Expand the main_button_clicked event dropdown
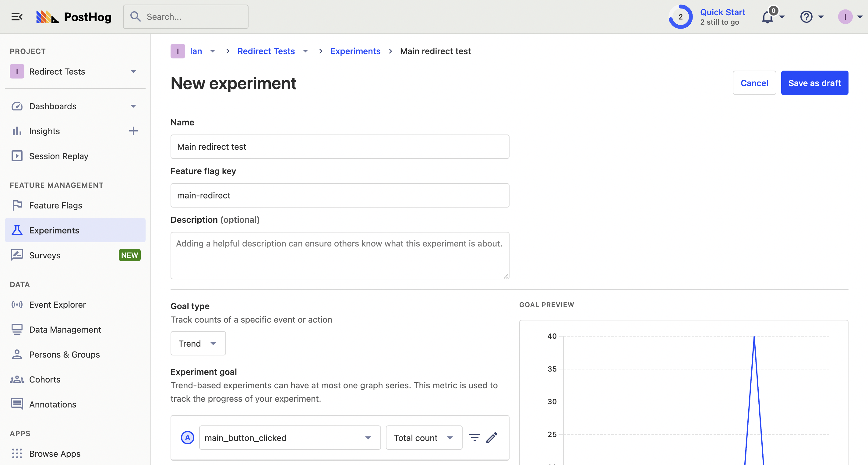The width and height of the screenshot is (868, 465). 367,438
